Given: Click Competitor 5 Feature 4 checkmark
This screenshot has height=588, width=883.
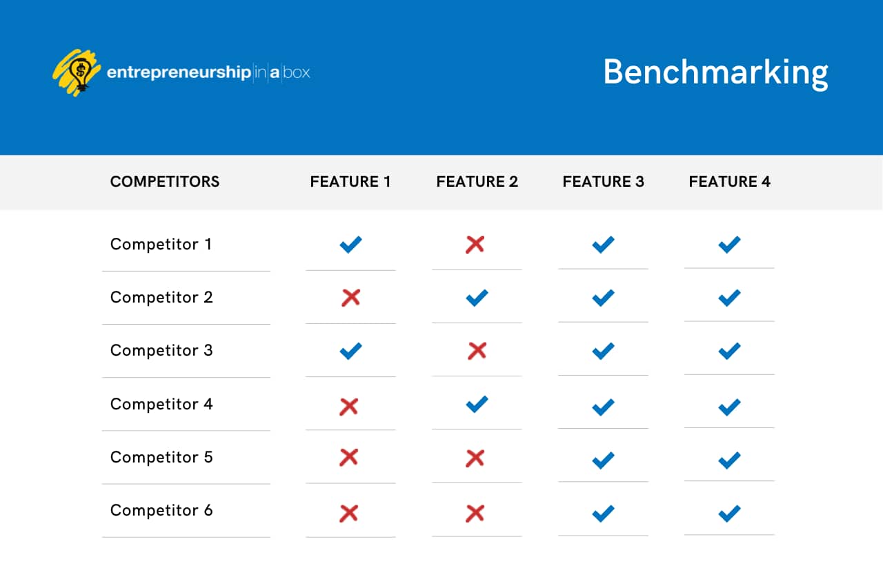Looking at the screenshot, I should pyautogui.click(x=729, y=460).
